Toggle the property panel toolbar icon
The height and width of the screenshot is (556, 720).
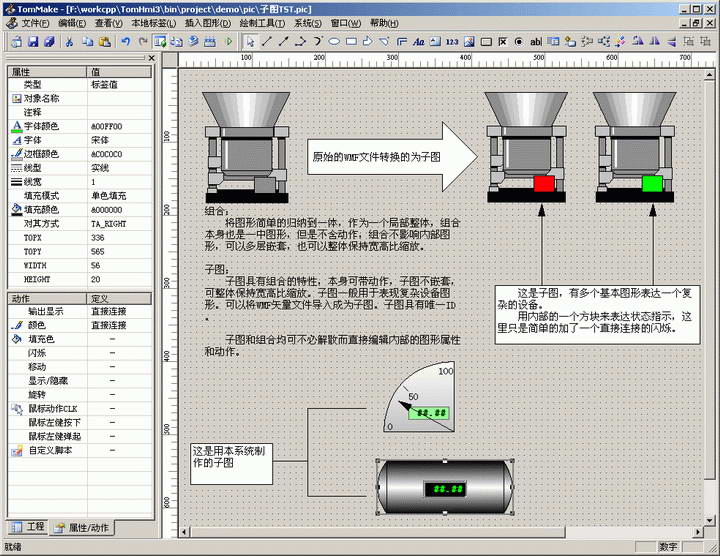160,42
